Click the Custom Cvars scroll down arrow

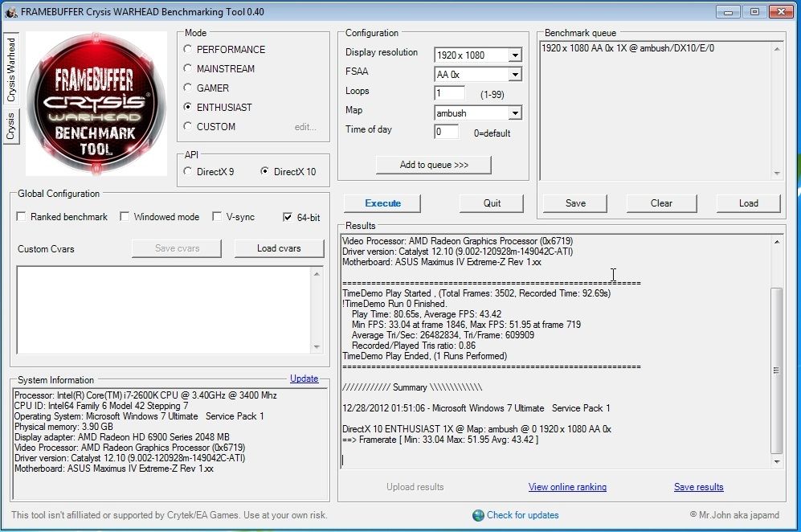[x=317, y=347]
